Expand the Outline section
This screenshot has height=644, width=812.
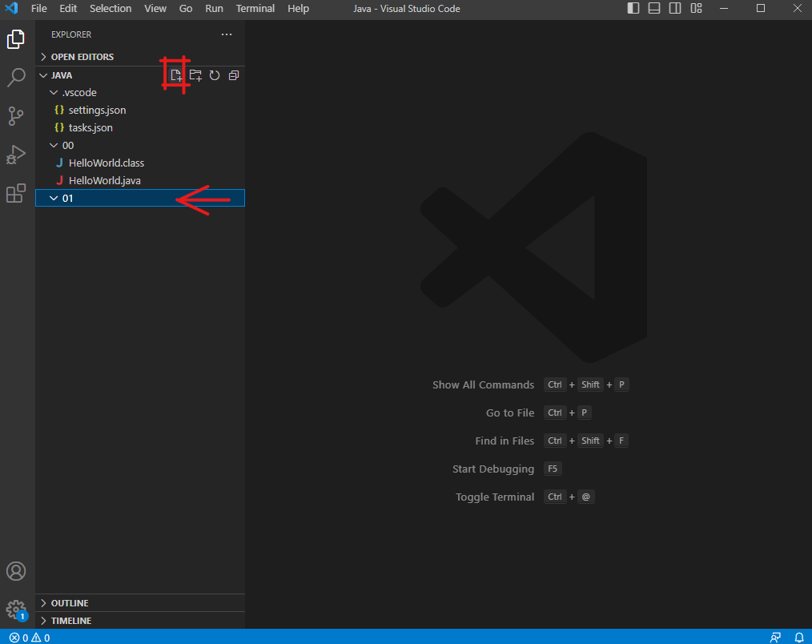point(70,603)
